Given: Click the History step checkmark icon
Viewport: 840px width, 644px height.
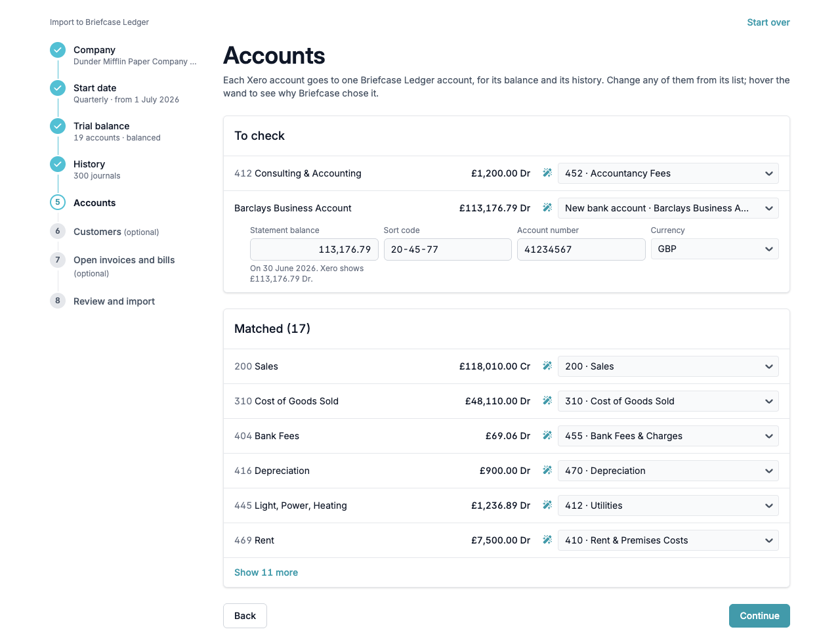Looking at the screenshot, I should point(58,164).
